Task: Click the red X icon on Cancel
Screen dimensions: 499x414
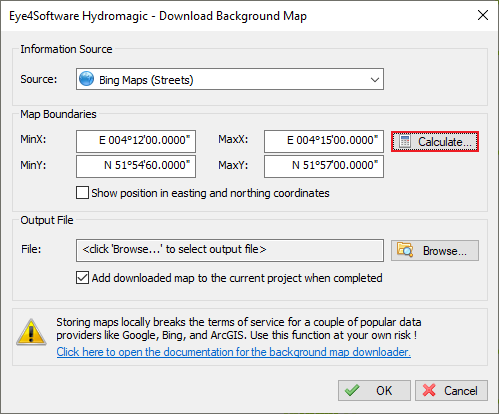Action: click(429, 390)
